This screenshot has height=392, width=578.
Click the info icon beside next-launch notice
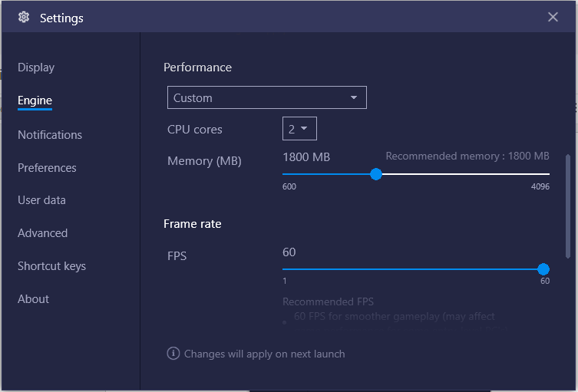173,354
